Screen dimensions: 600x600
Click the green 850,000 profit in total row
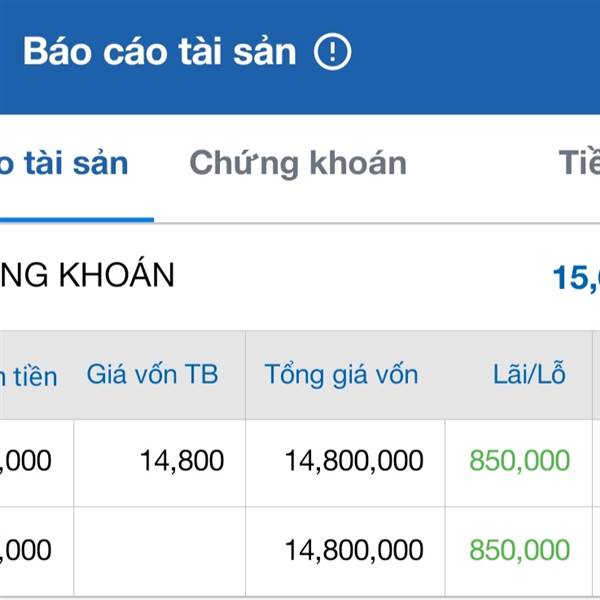519,550
